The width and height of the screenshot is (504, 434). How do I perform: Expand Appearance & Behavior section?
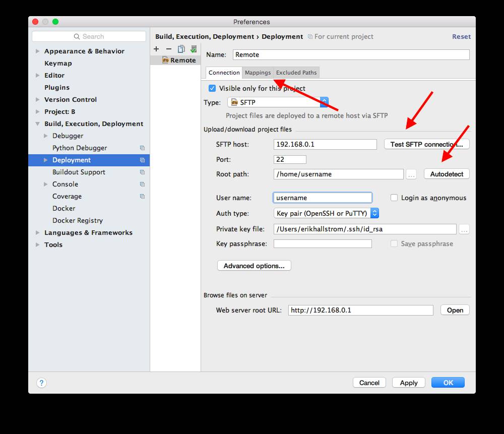coord(38,51)
